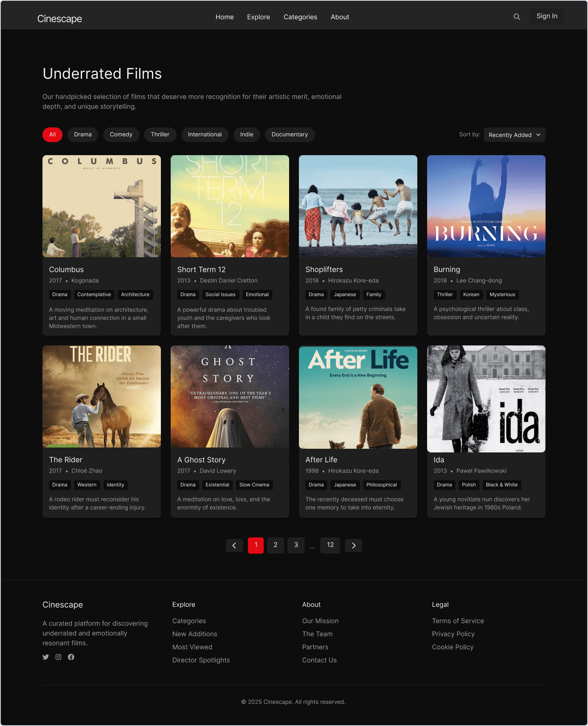
Task: Open New Additions footer link
Action: (x=195, y=634)
